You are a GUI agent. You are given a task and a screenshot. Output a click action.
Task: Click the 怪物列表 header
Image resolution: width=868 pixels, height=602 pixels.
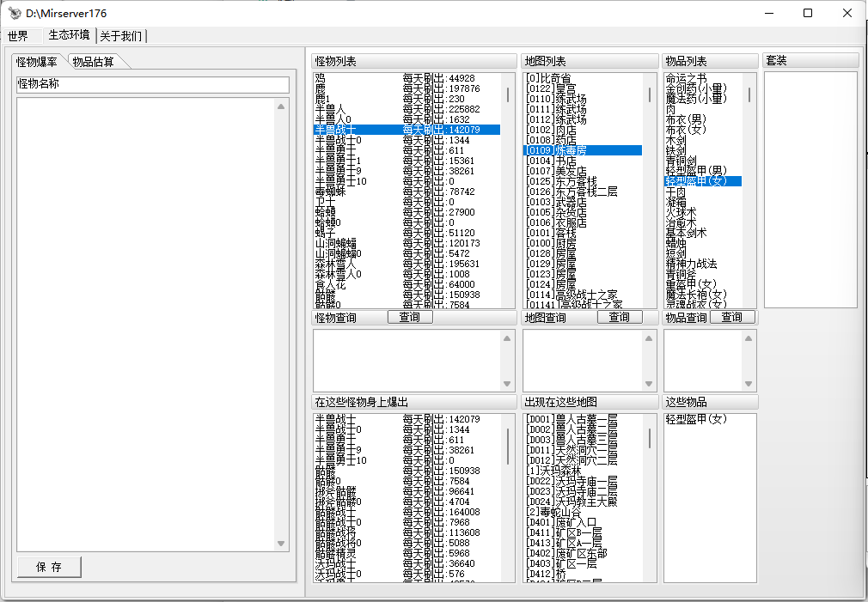[413, 61]
